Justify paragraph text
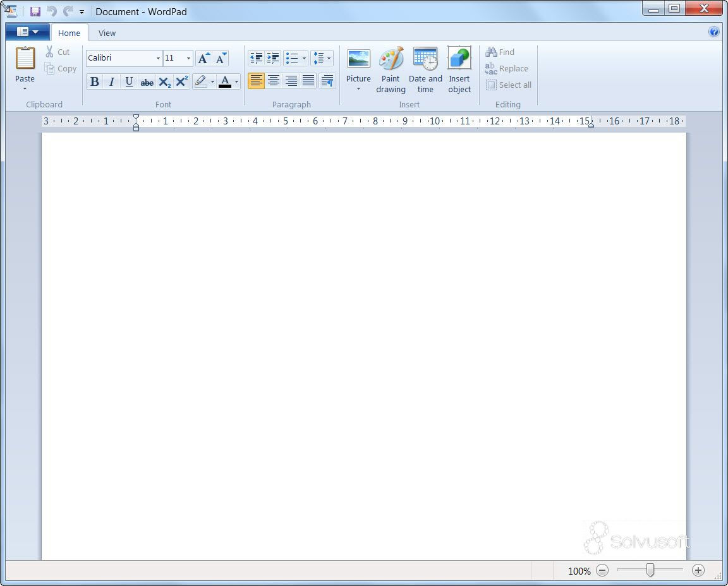Viewport: 728px width, 586px height. click(309, 81)
